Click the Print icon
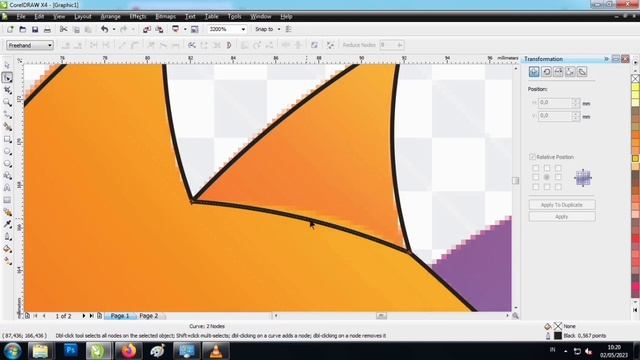Image resolution: width=640 pixels, height=360 pixels. pos(47,29)
